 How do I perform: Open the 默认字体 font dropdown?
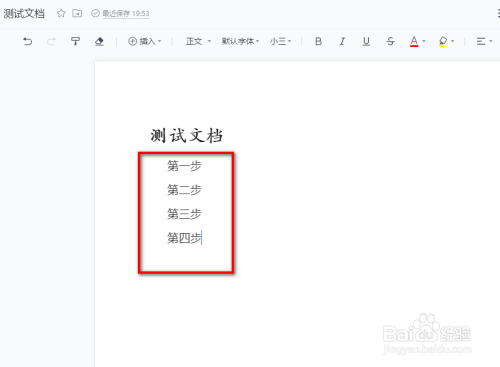(x=240, y=41)
